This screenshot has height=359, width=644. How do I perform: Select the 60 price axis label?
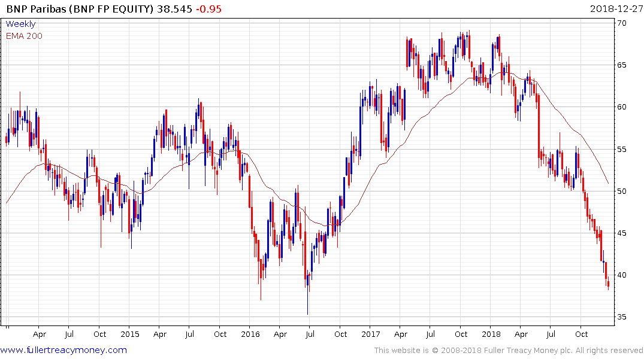tap(622, 107)
